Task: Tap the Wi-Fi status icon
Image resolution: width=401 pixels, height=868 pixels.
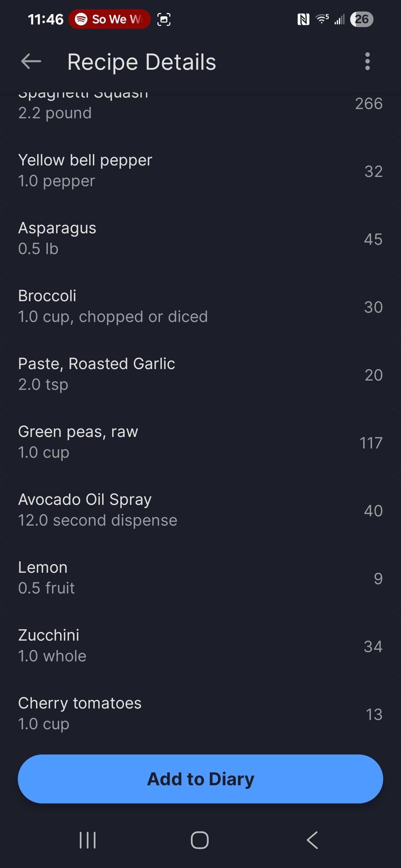Action: [x=322, y=19]
